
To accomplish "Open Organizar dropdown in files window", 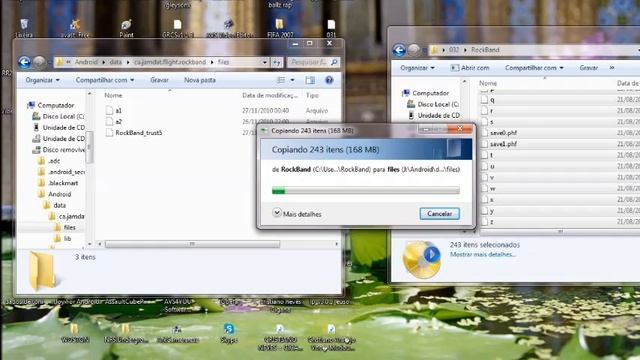I will pyautogui.click(x=42, y=80).
